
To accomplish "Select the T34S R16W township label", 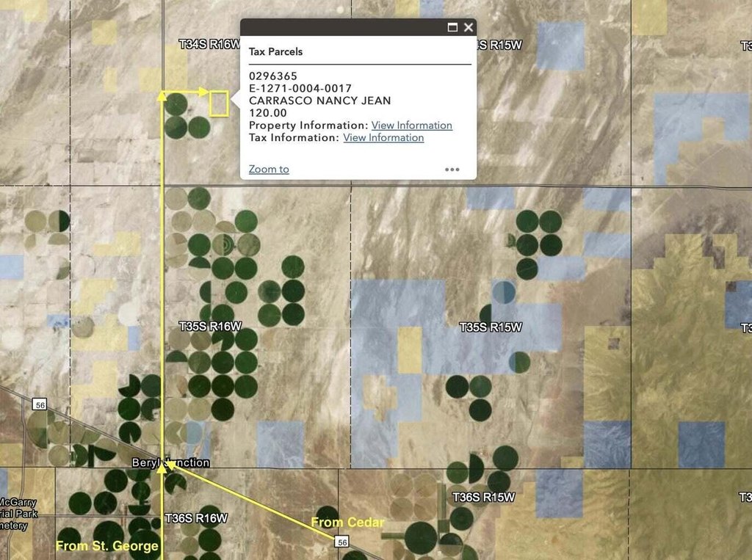I will 209,45.
